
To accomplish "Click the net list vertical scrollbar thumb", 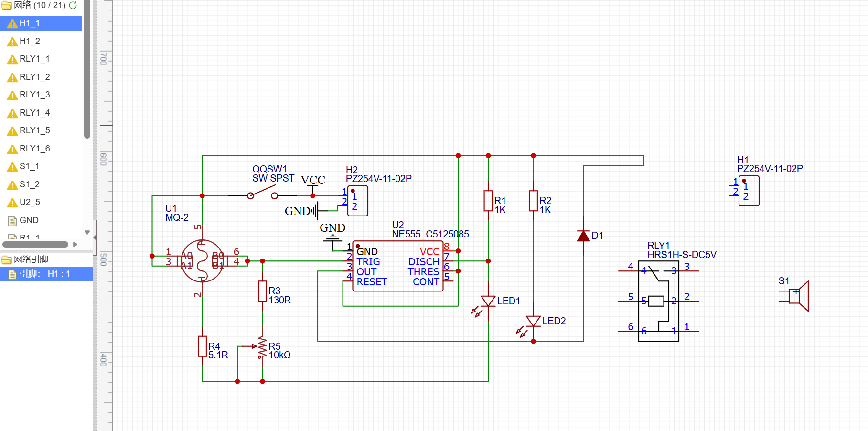I will pyautogui.click(x=87, y=72).
